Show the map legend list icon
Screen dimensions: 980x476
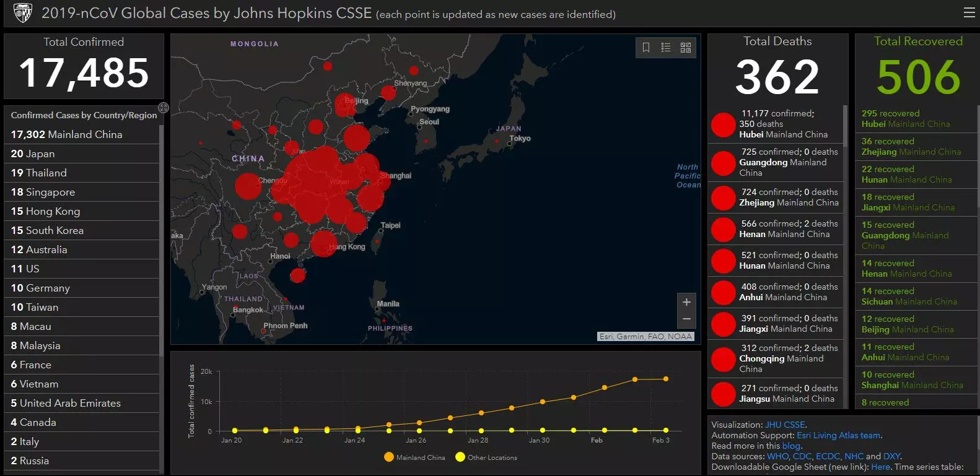[666, 48]
